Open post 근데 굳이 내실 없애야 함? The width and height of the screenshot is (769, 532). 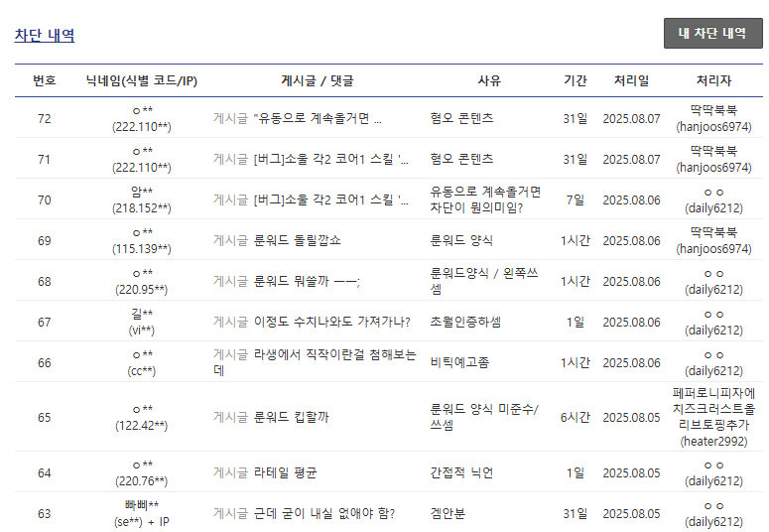pyautogui.click(x=324, y=513)
